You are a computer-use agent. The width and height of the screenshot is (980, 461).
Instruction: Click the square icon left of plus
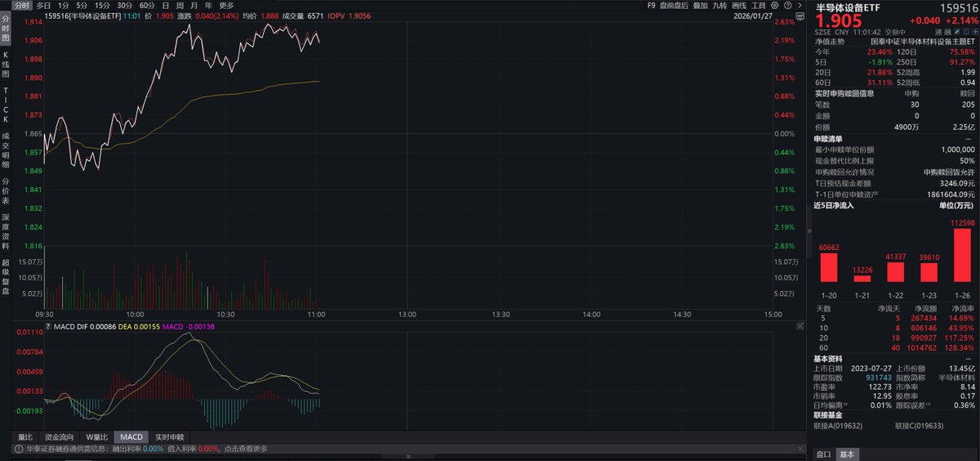pyautogui.click(x=966, y=31)
